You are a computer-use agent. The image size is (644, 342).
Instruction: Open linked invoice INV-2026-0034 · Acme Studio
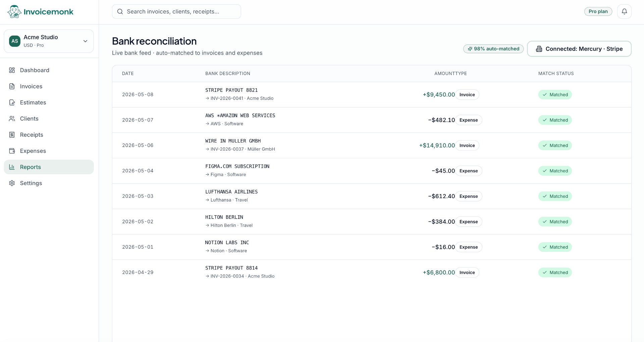coord(240,276)
